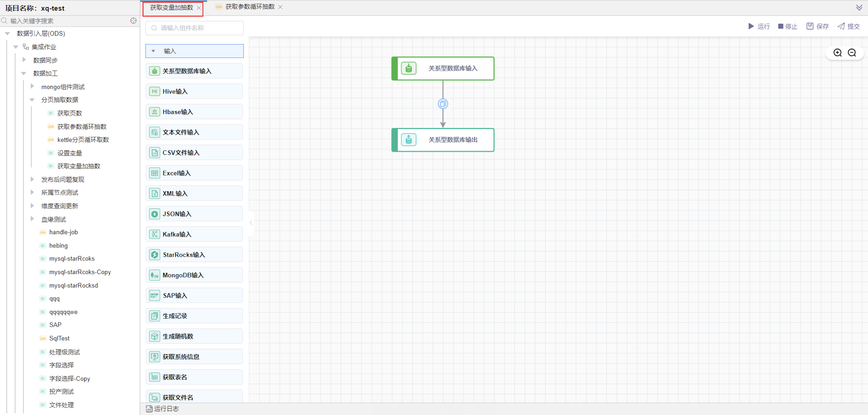Close the 获取变量加抽数 tab
The image size is (868, 415).
pos(199,8)
